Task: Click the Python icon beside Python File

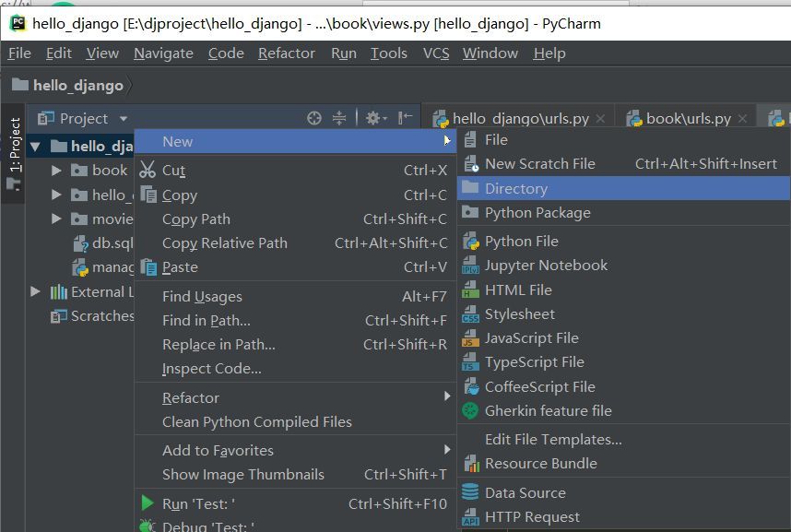Action: pyautogui.click(x=470, y=242)
